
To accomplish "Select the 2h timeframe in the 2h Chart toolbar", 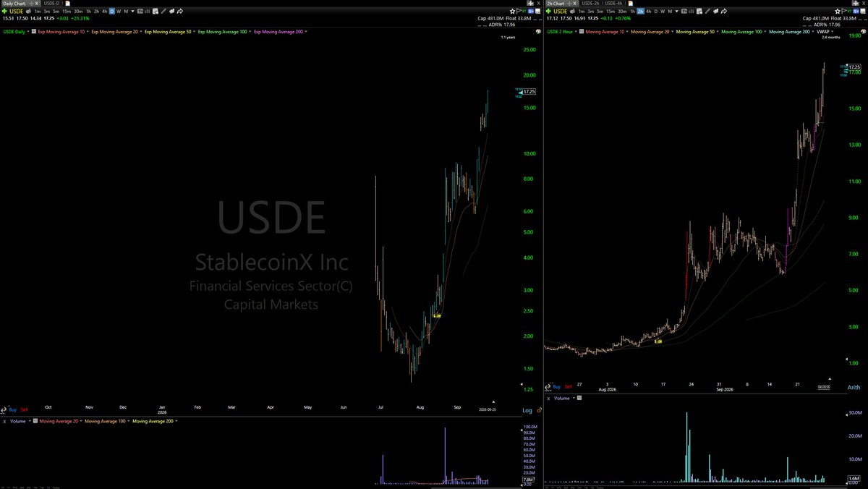I will pos(640,12).
